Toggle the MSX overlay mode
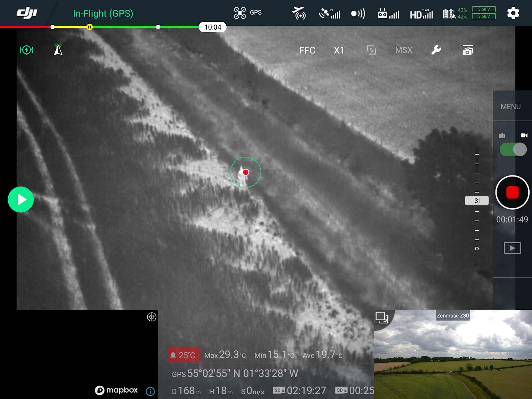Viewport: 532px width, 399px height. (x=403, y=50)
